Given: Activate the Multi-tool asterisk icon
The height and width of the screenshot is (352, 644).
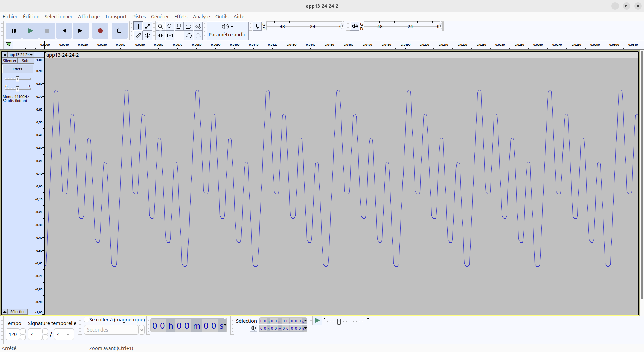Looking at the screenshot, I should [x=147, y=36].
